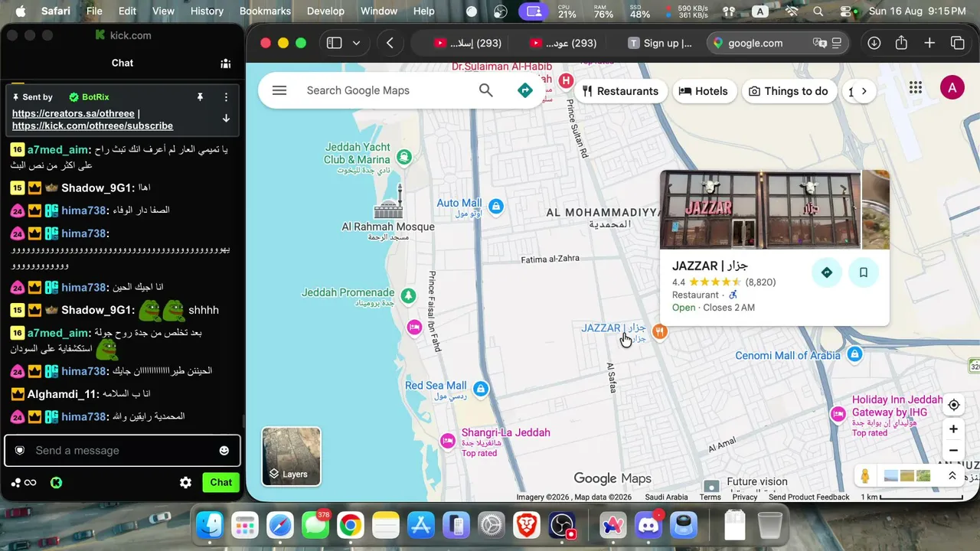Open Google apps grid
The height and width of the screenshot is (551, 980).
coord(916,88)
